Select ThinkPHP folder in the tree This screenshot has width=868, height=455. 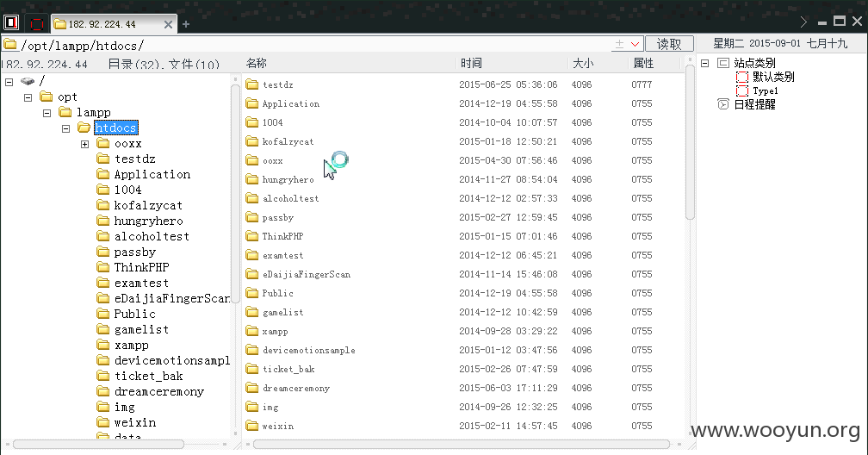tap(142, 268)
